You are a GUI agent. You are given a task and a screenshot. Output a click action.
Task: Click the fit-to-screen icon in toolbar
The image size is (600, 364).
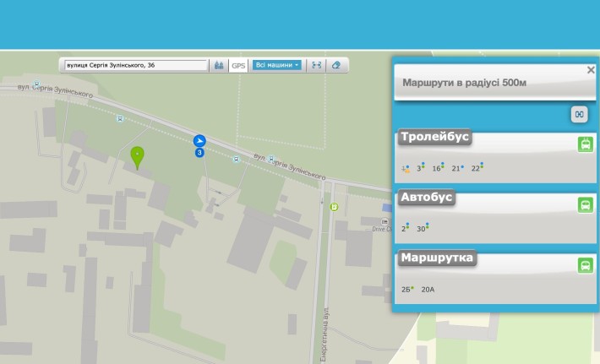[x=316, y=65]
